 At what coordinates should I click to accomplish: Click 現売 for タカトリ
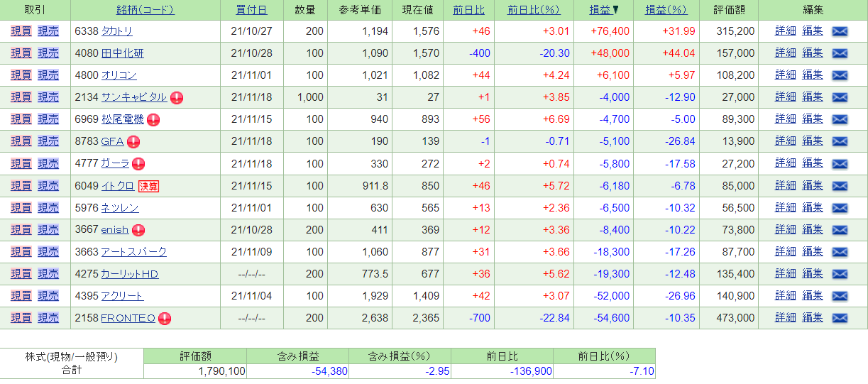[x=48, y=31]
